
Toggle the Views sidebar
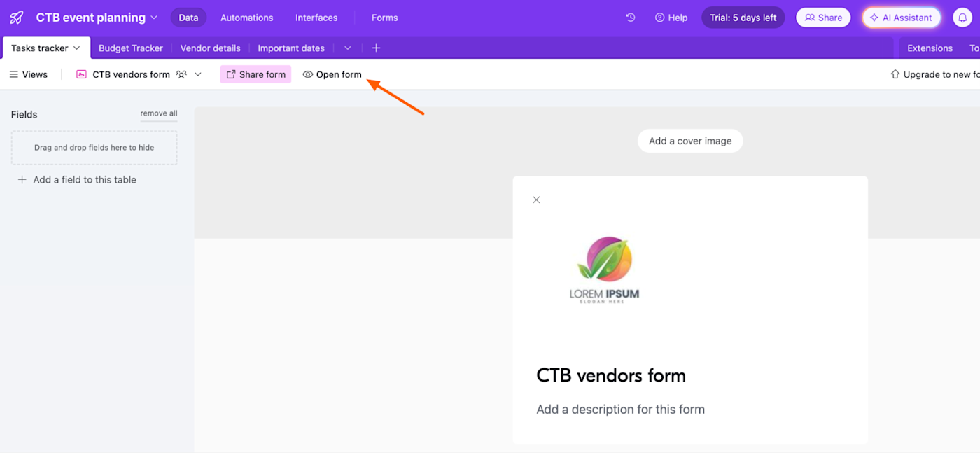(29, 74)
